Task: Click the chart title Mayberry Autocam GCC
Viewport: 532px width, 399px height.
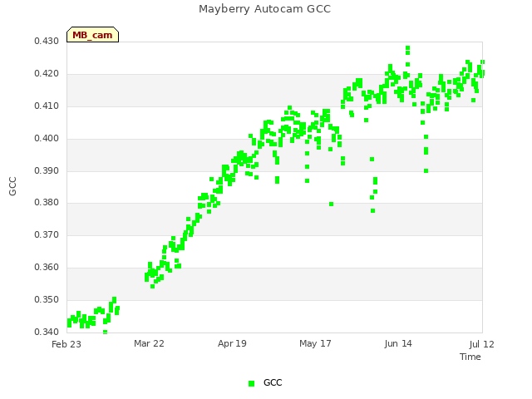Action: tap(264, 9)
